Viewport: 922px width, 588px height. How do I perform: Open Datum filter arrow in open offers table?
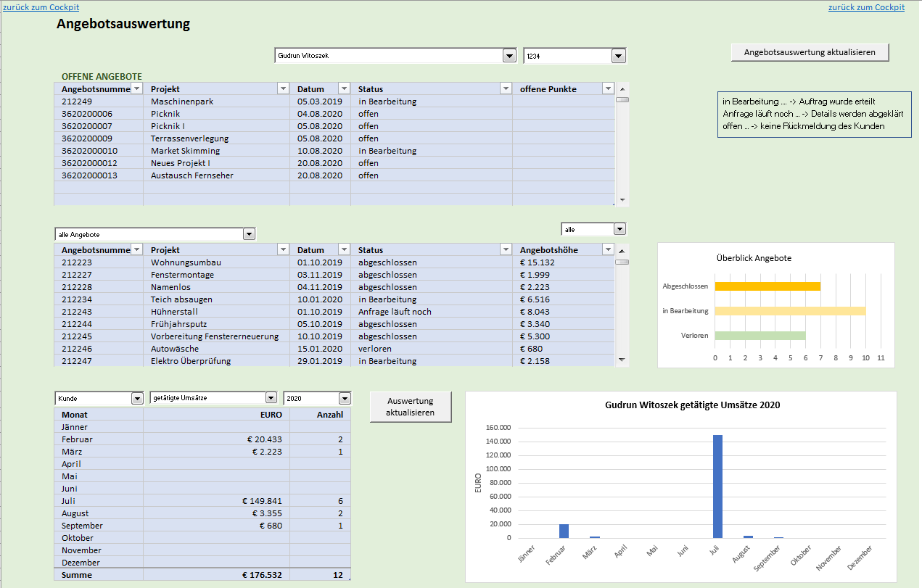pyautogui.click(x=344, y=89)
